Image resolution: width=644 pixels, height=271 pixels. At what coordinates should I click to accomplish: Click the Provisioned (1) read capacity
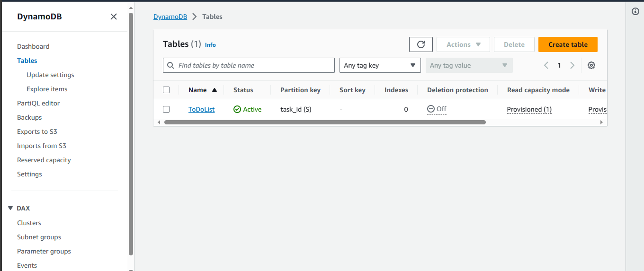coord(529,109)
